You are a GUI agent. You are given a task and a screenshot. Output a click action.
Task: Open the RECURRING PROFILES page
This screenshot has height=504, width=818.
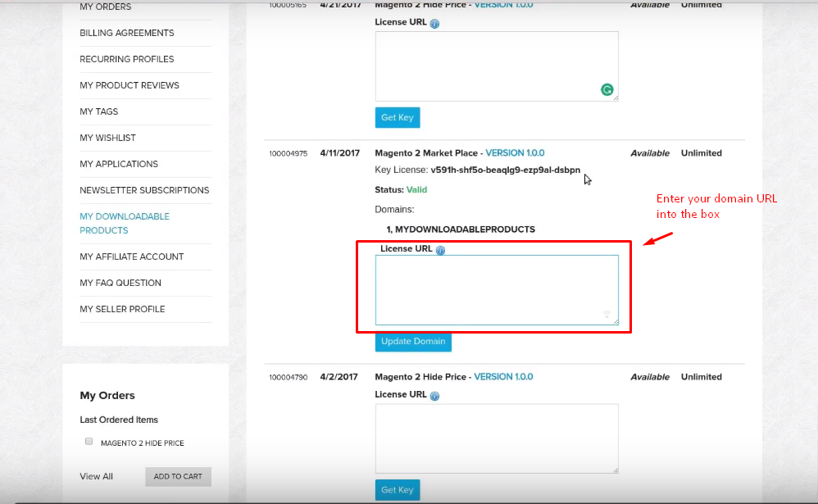point(126,59)
